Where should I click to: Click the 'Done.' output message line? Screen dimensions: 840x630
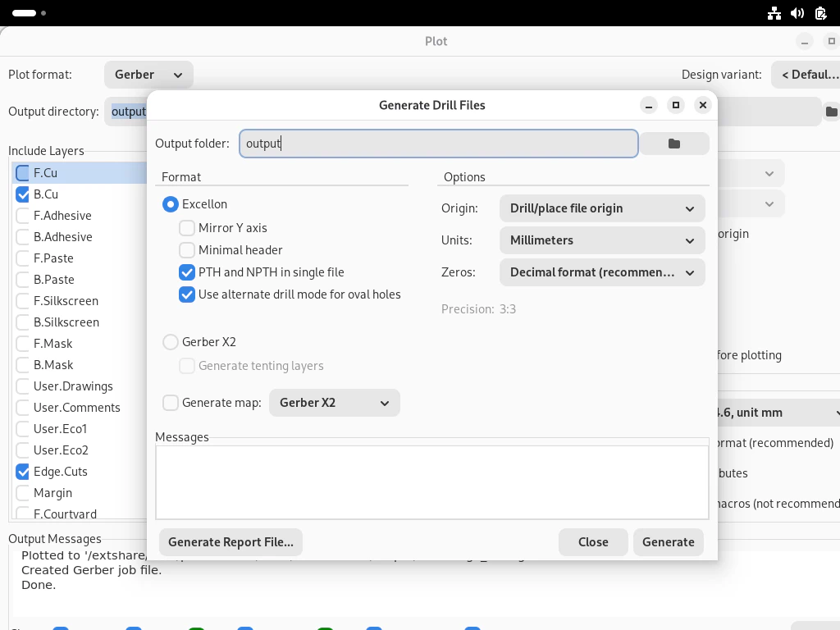(x=39, y=585)
